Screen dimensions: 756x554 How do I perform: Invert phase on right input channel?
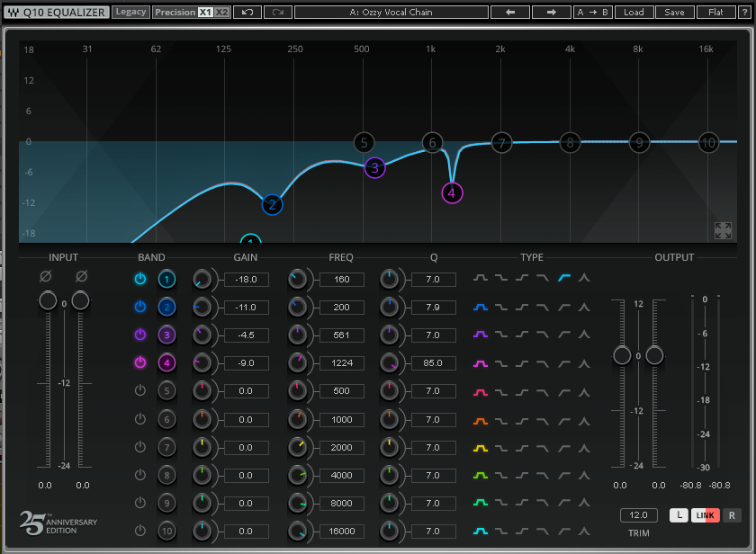(82, 276)
